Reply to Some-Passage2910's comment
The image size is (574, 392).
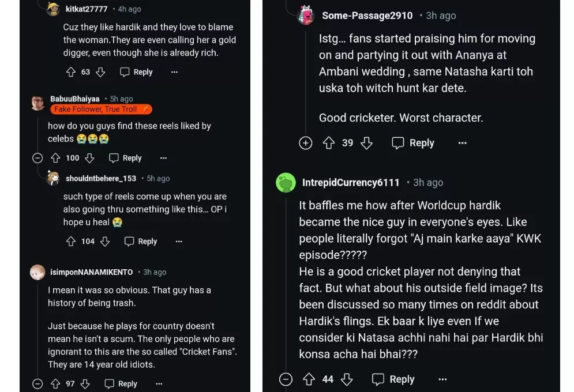pyautogui.click(x=413, y=143)
